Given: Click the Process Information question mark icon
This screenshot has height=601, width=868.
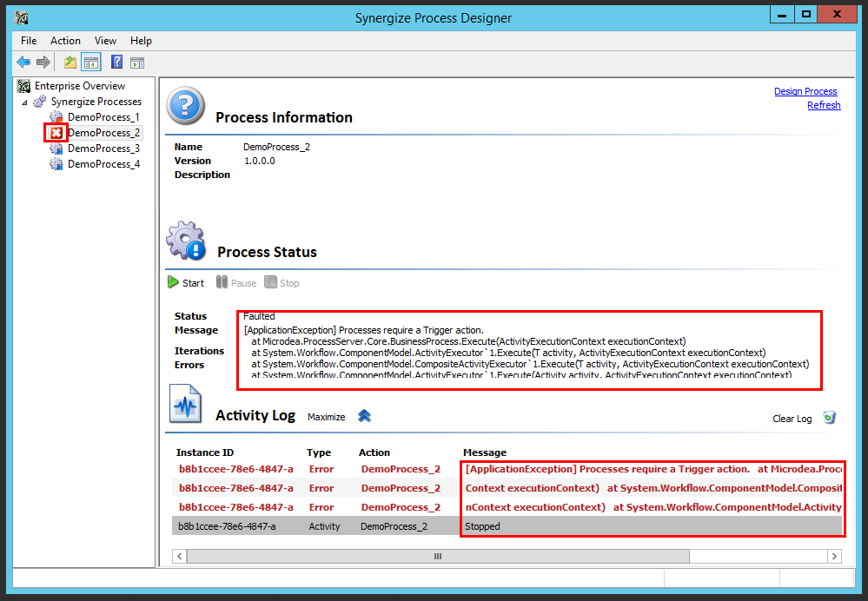Looking at the screenshot, I should click(x=186, y=105).
